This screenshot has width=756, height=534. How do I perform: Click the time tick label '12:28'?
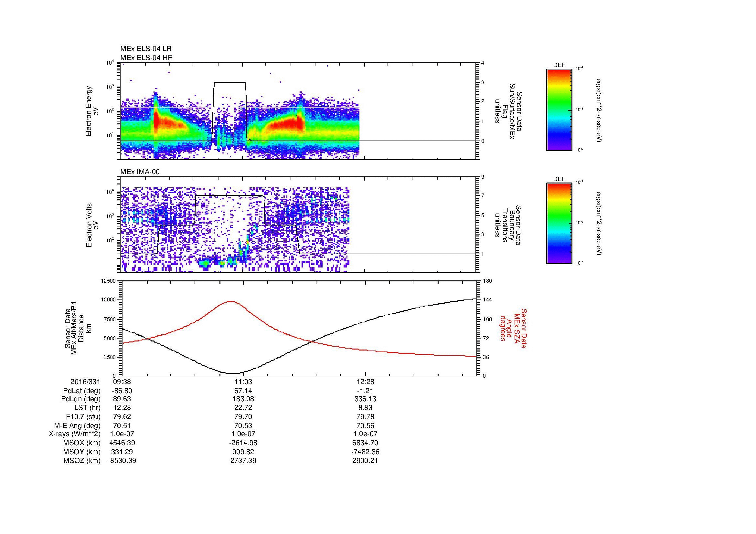tap(365, 382)
